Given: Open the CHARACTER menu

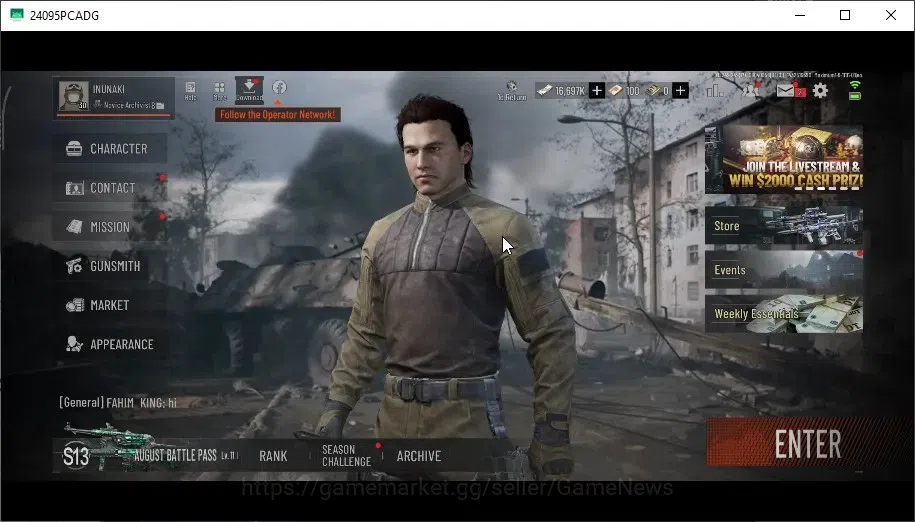Looking at the screenshot, I should pyautogui.click(x=110, y=148).
